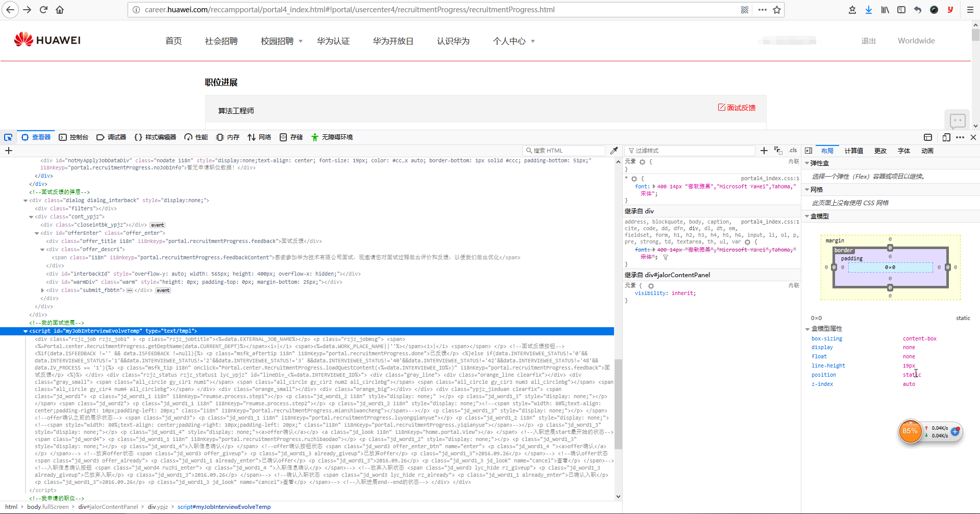Open the bookmarks tray icon with star
The image size is (980, 514).
point(852,10)
